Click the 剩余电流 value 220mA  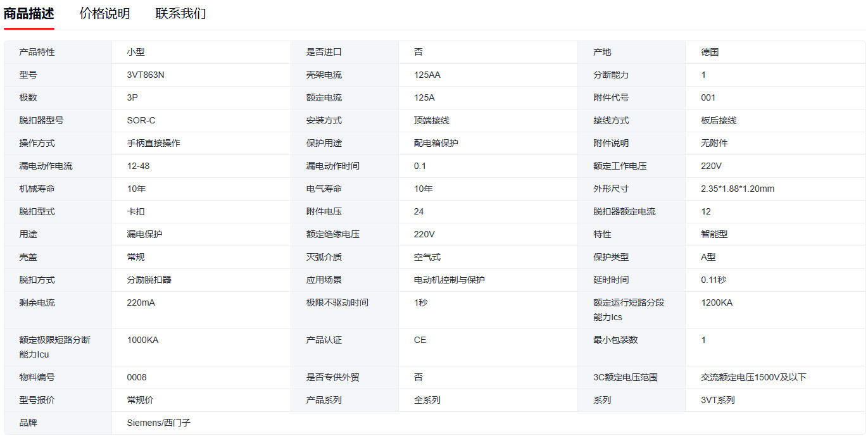[141, 302]
